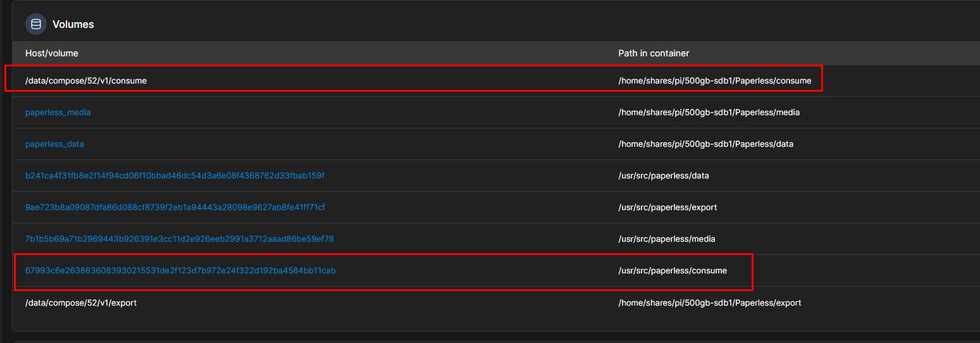Click the /usr/src/paperless/media container path
Screen dimensions: 980x343
(667, 239)
